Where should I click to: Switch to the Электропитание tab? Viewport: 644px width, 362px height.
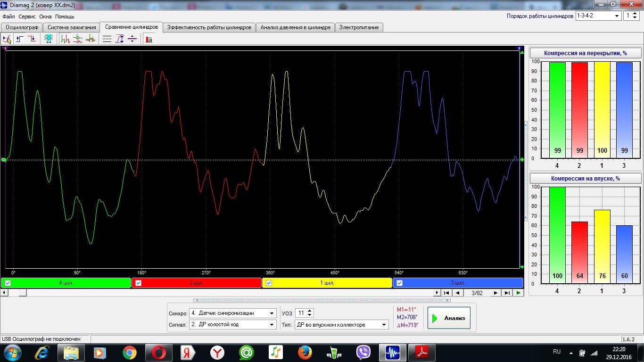[x=359, y=27]
